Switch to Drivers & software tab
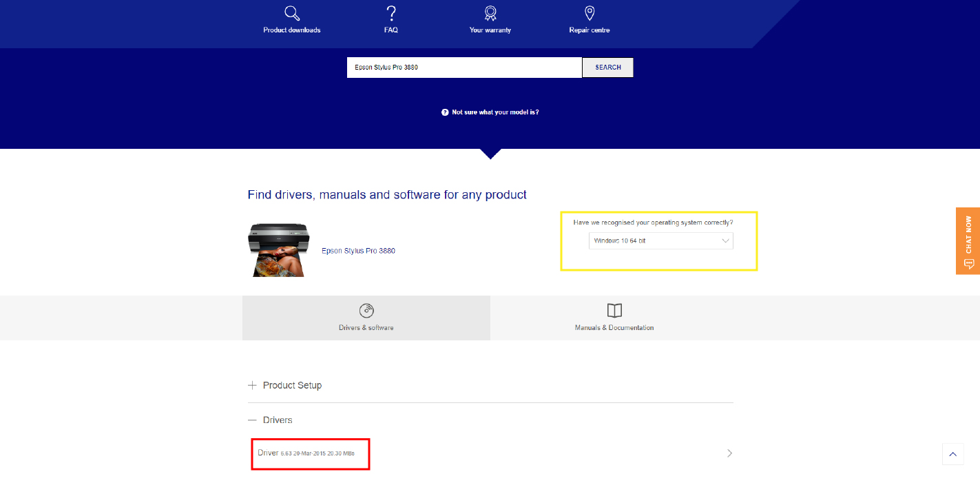This screenshot has width=980, height=483. [x=366, y=318]
